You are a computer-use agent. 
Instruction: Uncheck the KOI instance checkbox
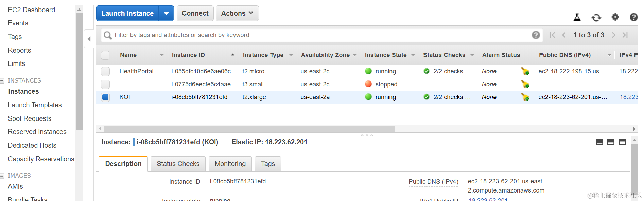click(x=105, y=97)
